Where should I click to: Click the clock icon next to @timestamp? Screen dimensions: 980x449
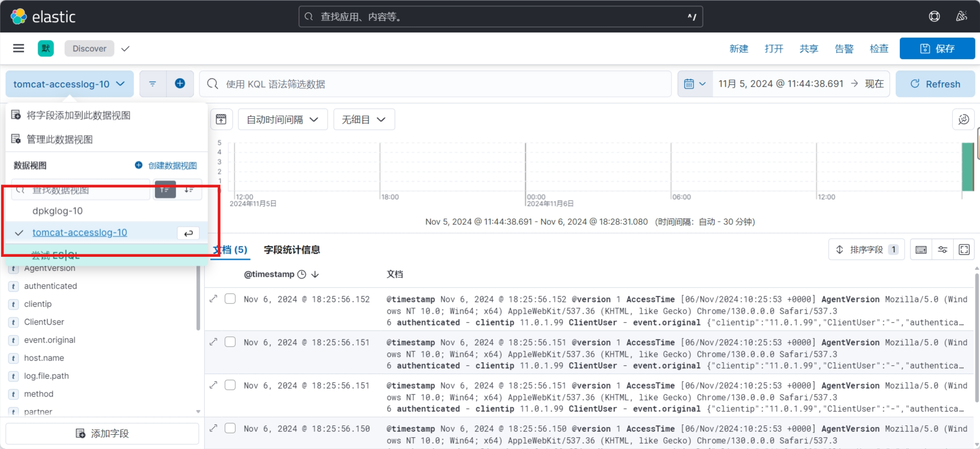click(x=302, y=274)
